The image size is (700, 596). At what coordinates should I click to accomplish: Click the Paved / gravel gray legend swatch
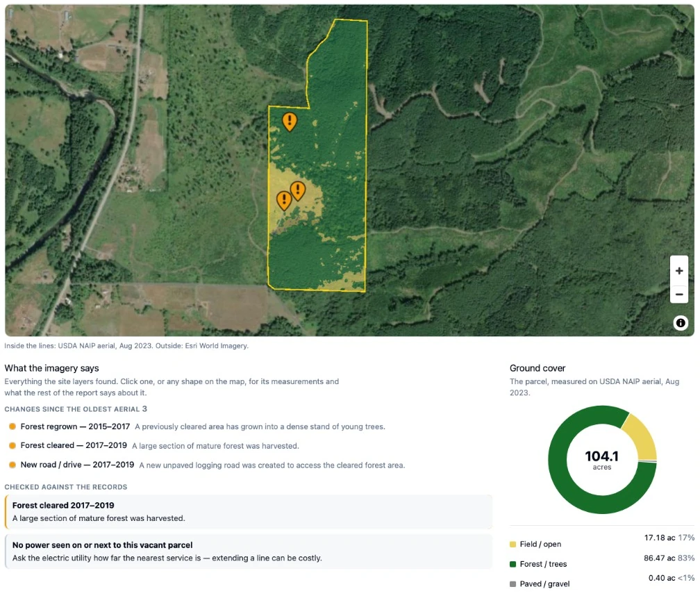(512, 584)
